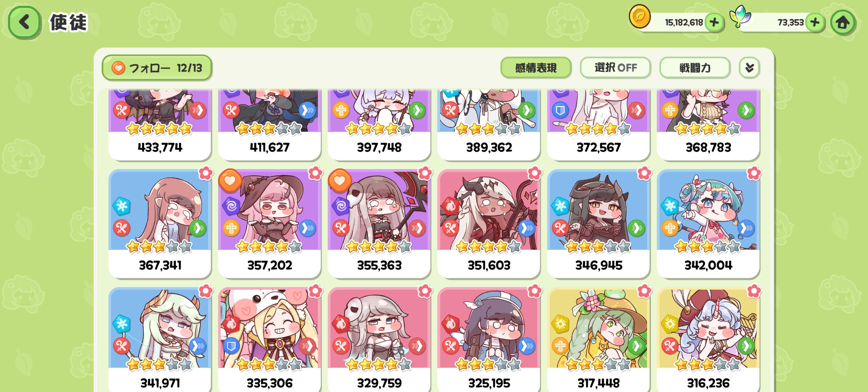
Task: Select the character card with 351,603 power
Action: click(488, 224)
